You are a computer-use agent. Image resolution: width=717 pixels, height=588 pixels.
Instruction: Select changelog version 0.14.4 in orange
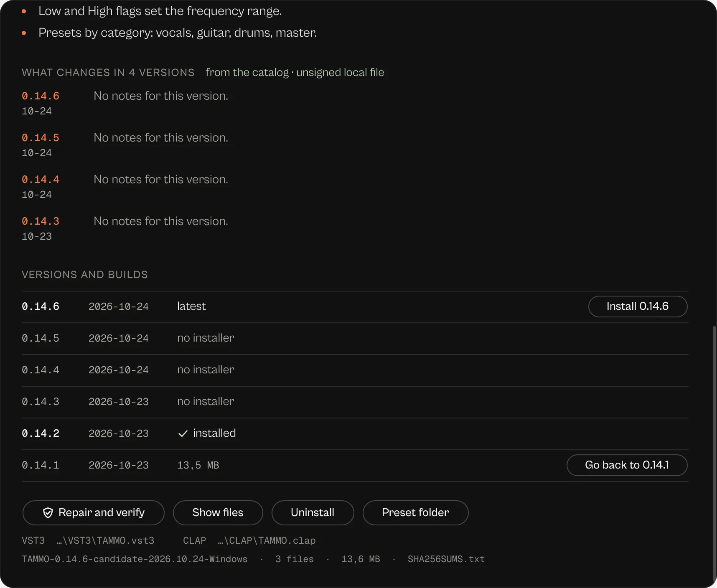tap(41, 180)
